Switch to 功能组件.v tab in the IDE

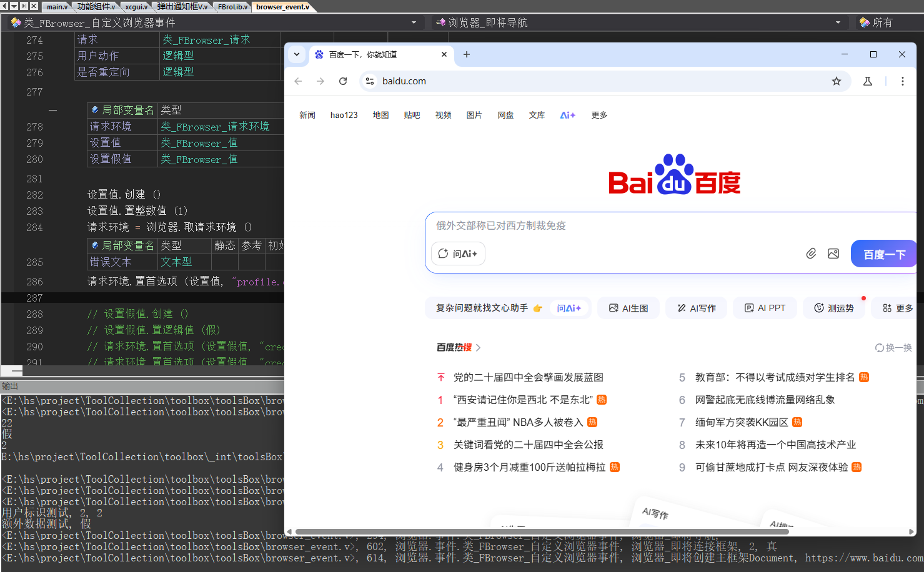click(96, 7)
